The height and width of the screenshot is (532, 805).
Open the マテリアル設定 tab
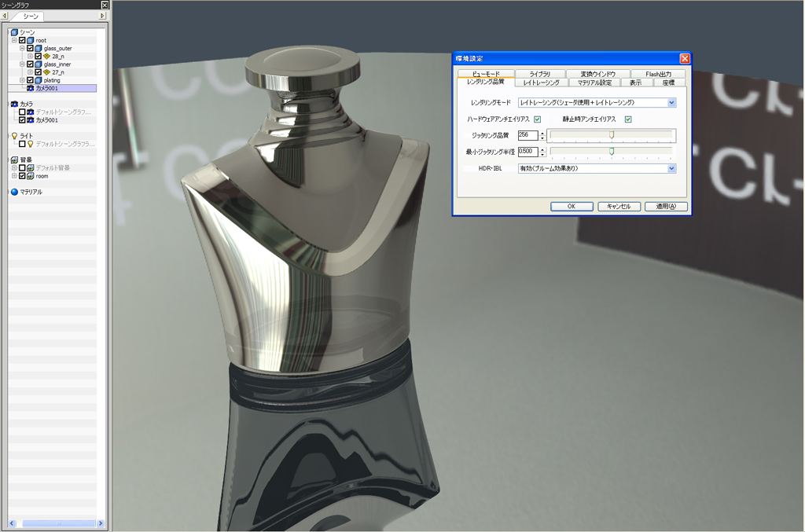pyautogui.click(x=594, y=83)
